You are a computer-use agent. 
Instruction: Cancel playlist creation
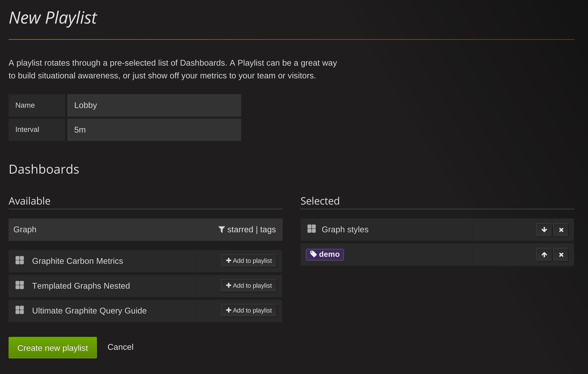[120, 347]
